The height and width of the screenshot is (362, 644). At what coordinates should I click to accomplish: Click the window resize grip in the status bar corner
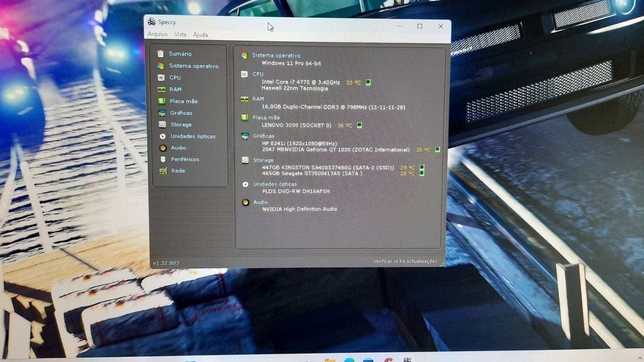click(x=442, y=264)
